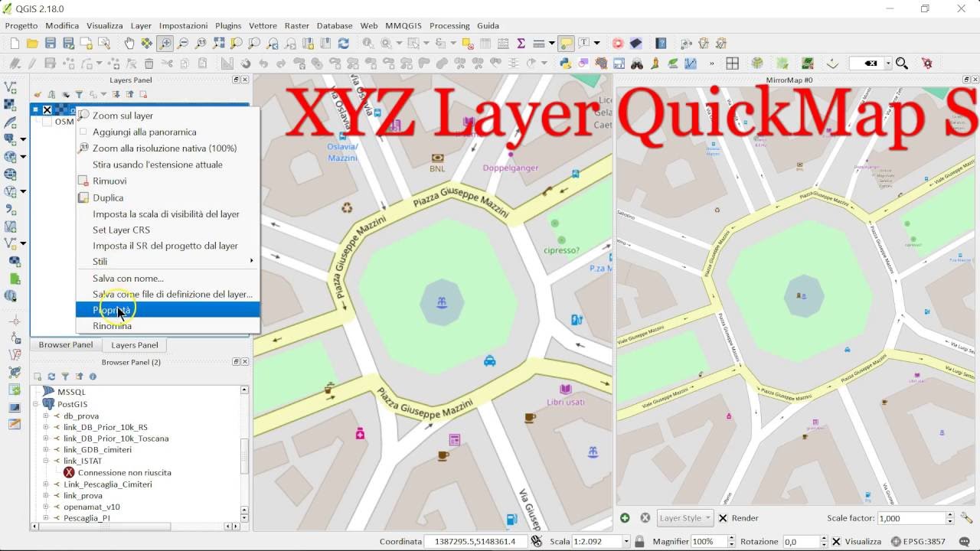This screenshot has height=551, width=980.
Task: Click the Map Tips yellow speech bubble icon
Action: [566, 44]
